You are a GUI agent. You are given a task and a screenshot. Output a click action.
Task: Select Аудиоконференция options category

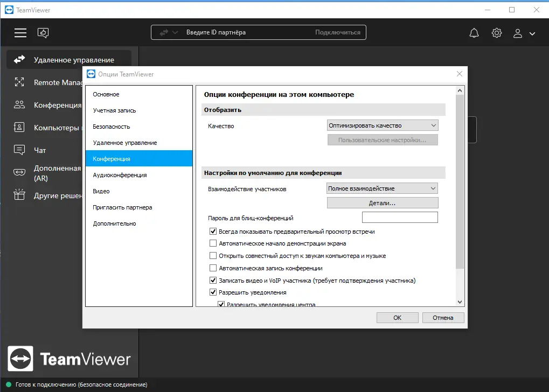tap(139, 174)
